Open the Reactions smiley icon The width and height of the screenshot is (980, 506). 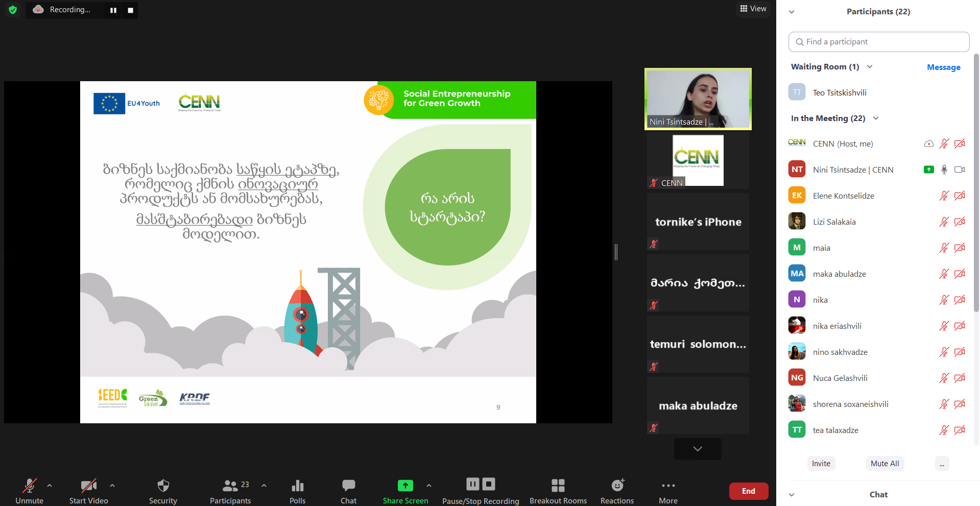[x=617, y=486]
